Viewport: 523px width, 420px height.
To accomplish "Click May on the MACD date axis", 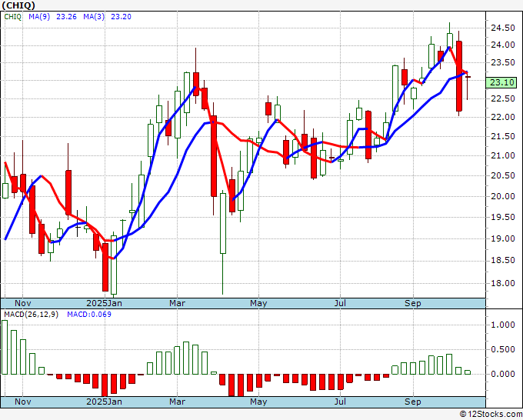I will point(258,402).
